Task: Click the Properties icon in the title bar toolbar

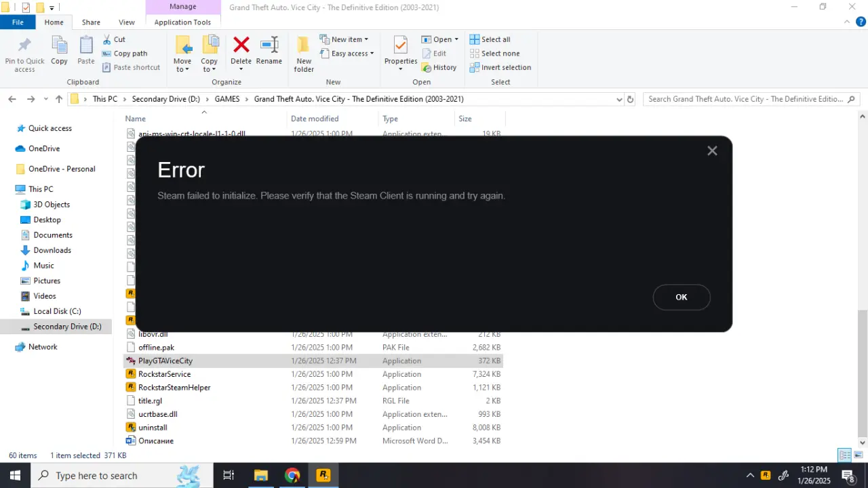Action: (x=26, y=7)
